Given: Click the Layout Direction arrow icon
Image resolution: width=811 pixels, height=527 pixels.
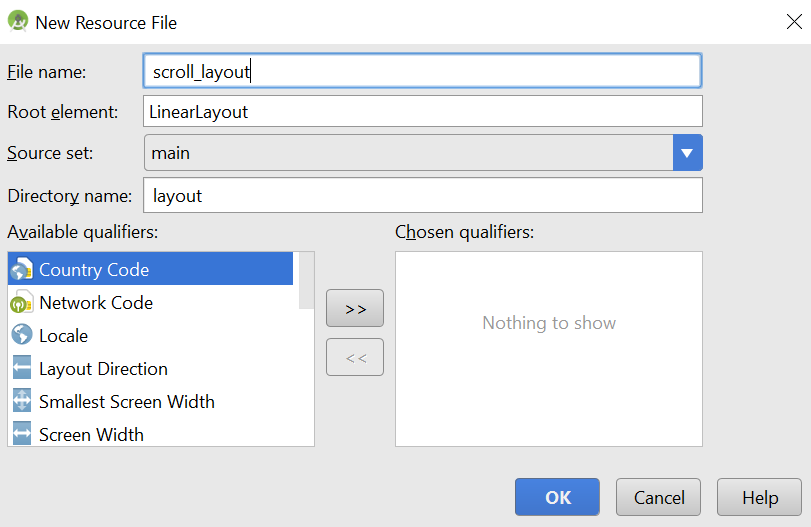Looking at the screenshot, I should point(22,368).
